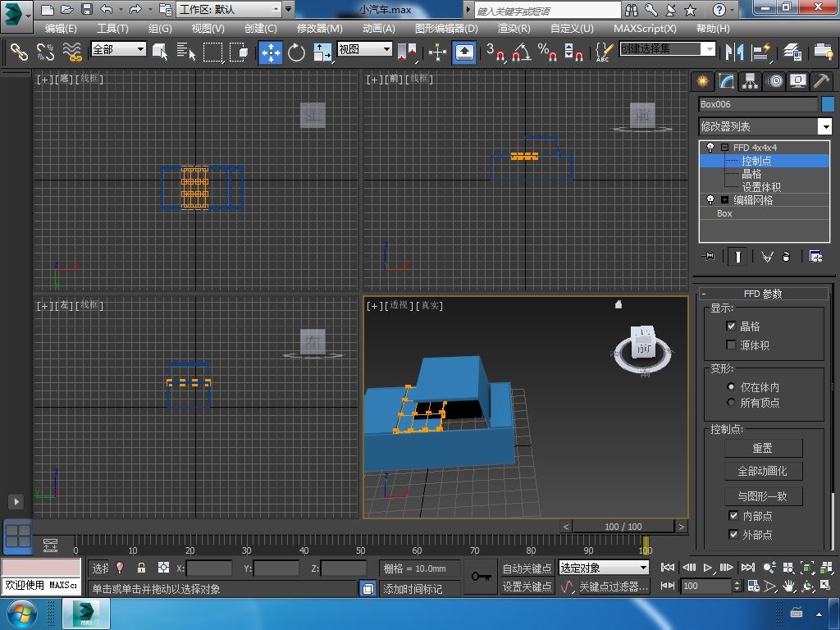Switch to the Create command panel tab

coord(702,81)
